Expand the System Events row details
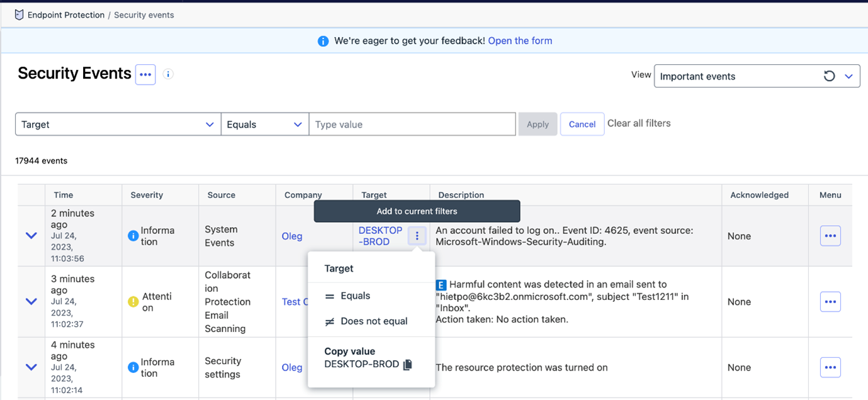 coord(31,236)
